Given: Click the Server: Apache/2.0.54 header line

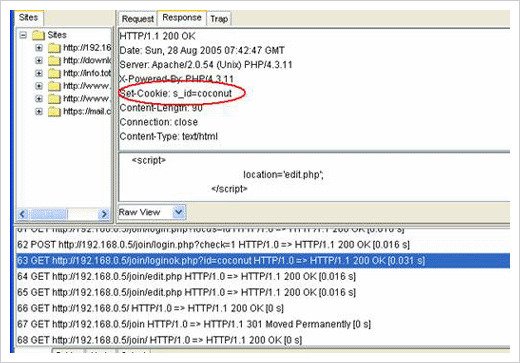Looking at the screenshot, I should (206, 65).
